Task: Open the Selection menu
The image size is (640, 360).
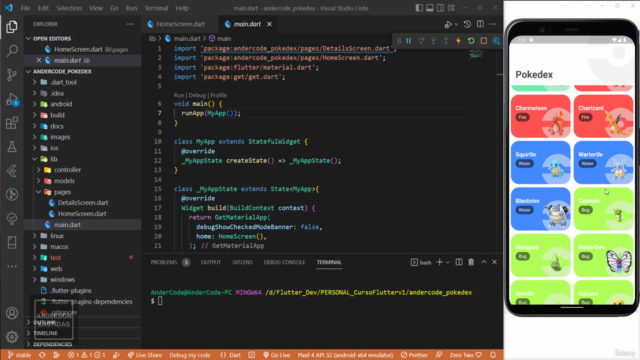Action: [69, 8]
